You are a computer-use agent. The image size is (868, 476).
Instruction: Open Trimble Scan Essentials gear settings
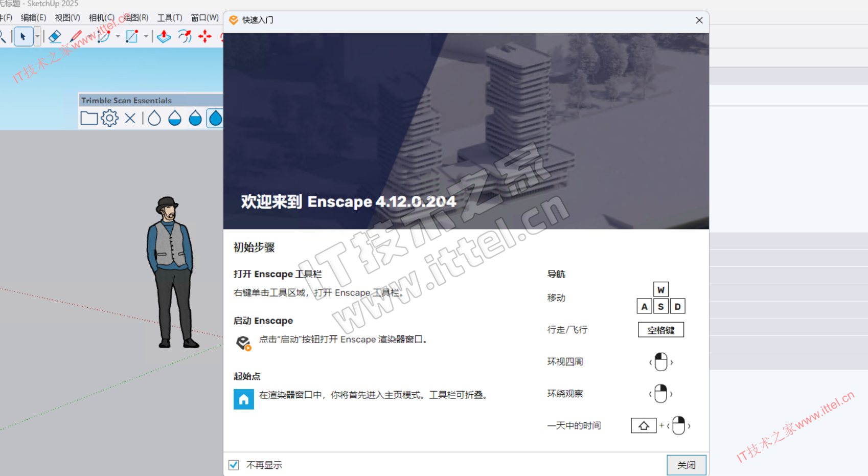(109, 119)
